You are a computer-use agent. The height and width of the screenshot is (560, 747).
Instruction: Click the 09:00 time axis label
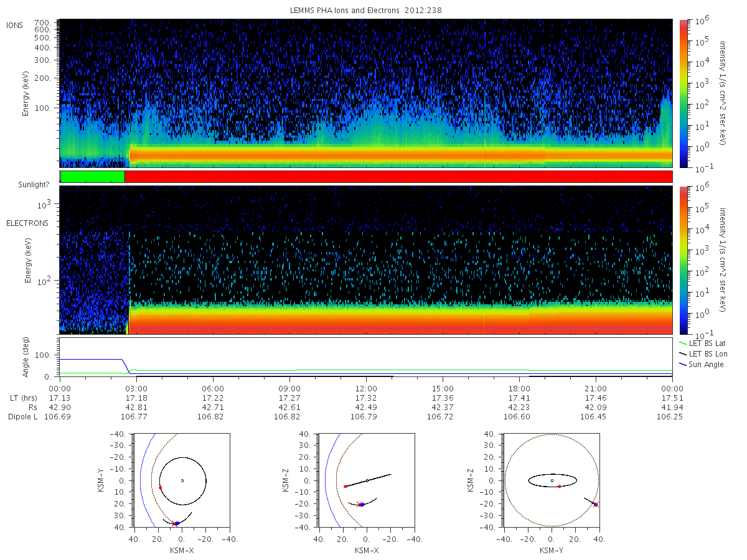(289, 388)
